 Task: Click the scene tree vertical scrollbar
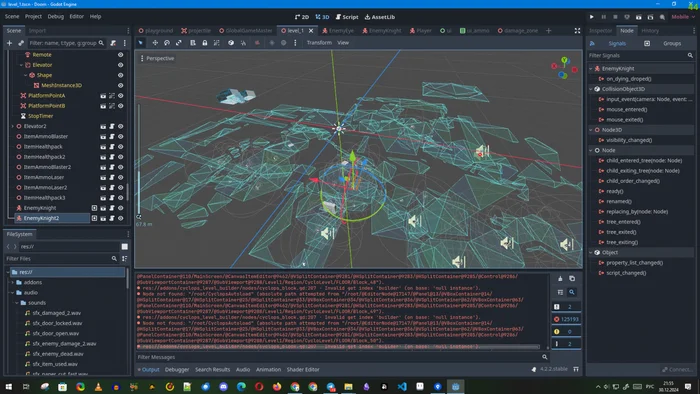point(128,192)
